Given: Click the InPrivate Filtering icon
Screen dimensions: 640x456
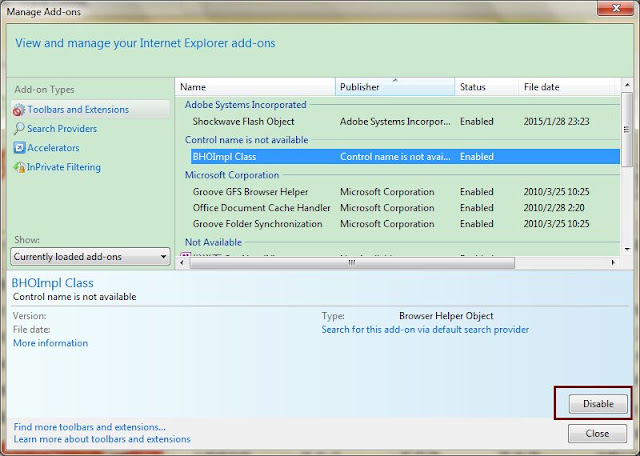Looking at the screenshot, I should 19,167.
